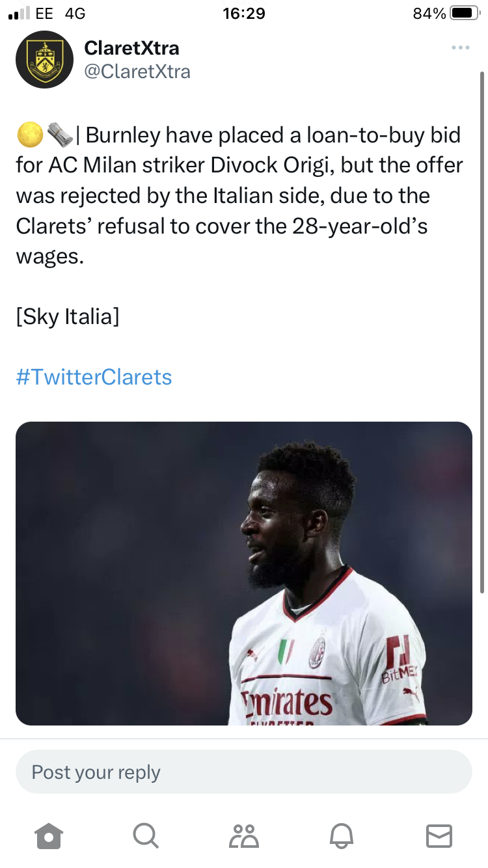Open the Notifications bell icon
This screenshot has width=488, height=868.
(342, 835)
